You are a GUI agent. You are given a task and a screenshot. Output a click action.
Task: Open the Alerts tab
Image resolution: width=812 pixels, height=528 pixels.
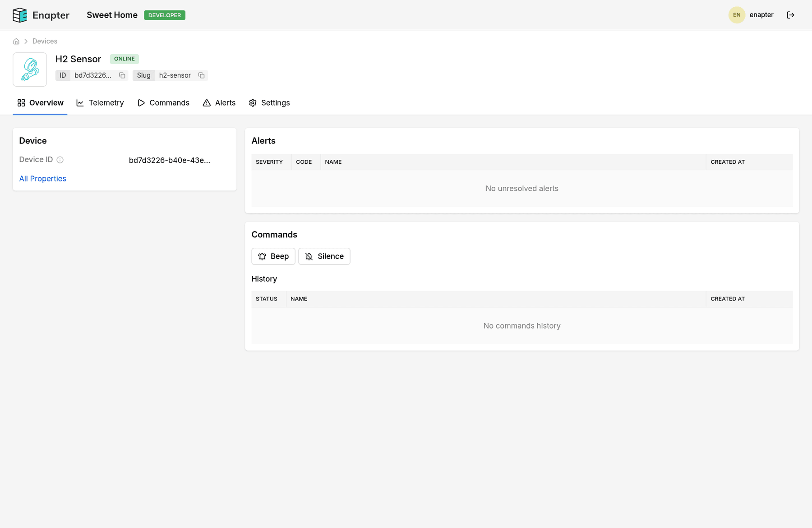pyautogui.click(x=219, y=103)
